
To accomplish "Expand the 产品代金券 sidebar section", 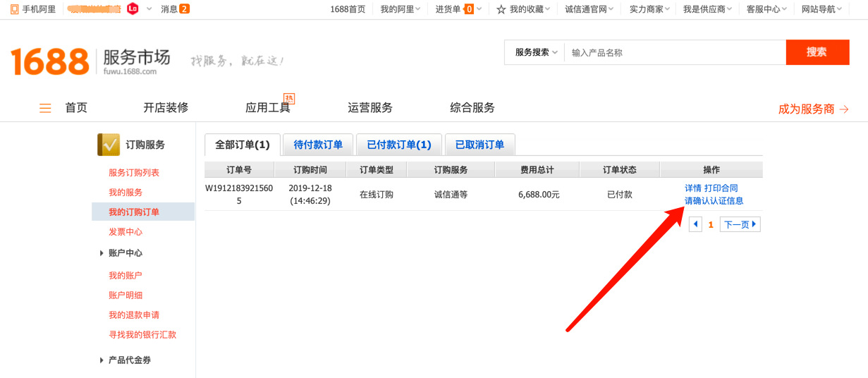I will [126, 360].
